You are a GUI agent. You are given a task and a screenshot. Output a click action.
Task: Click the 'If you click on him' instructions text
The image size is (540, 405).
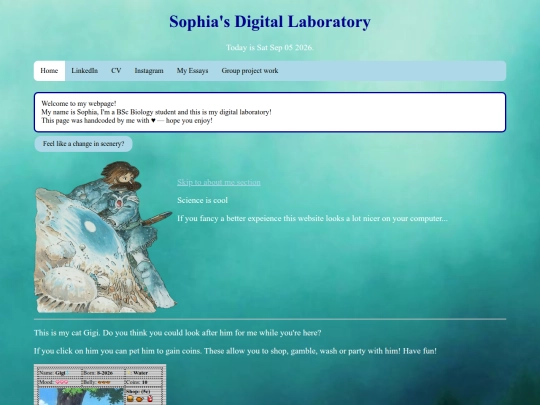[x=235, y=351]
